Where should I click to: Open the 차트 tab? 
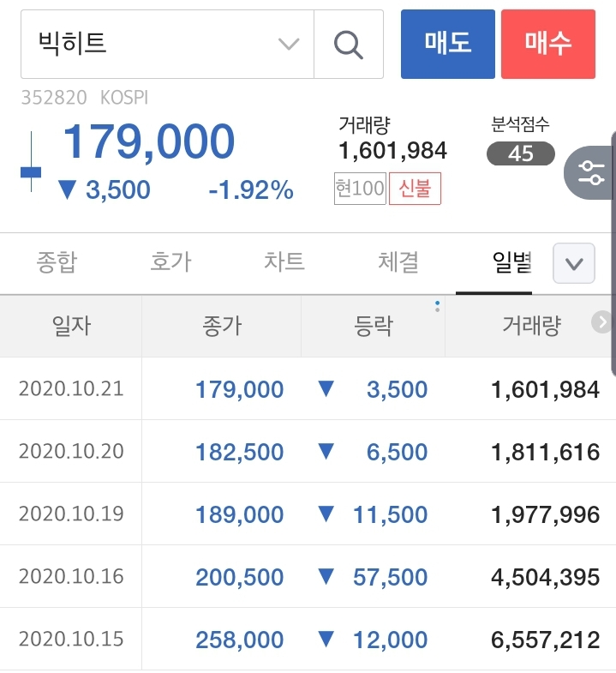tap(284, 262)
